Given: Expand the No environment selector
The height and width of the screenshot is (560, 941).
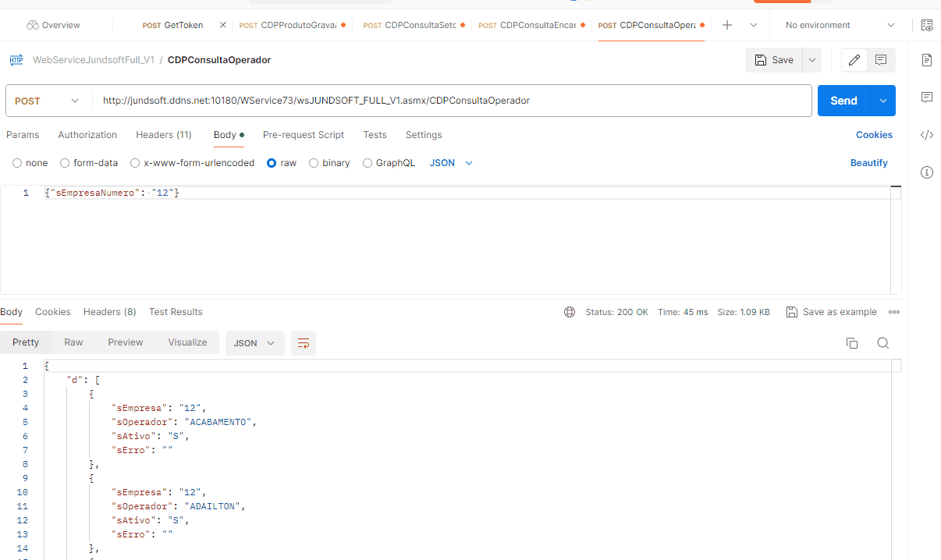Looking at the screenshot, I should (840, 25).
